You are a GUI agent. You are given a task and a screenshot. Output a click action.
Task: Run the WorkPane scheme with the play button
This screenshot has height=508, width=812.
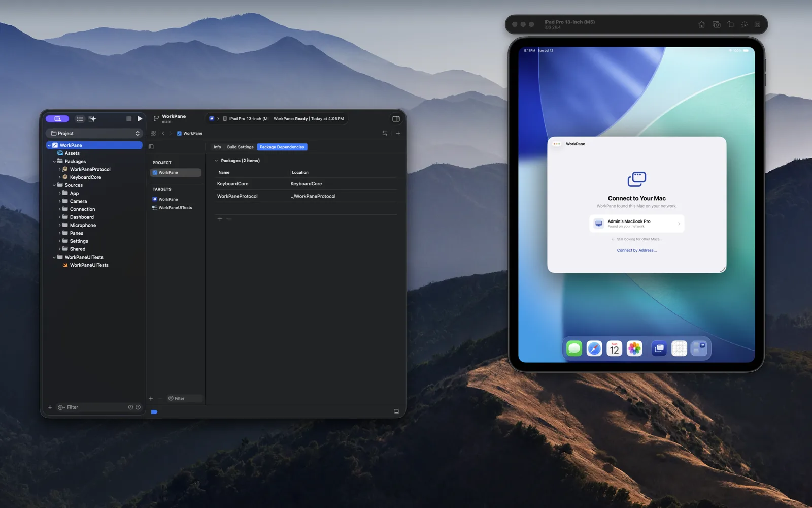(140, 119)
